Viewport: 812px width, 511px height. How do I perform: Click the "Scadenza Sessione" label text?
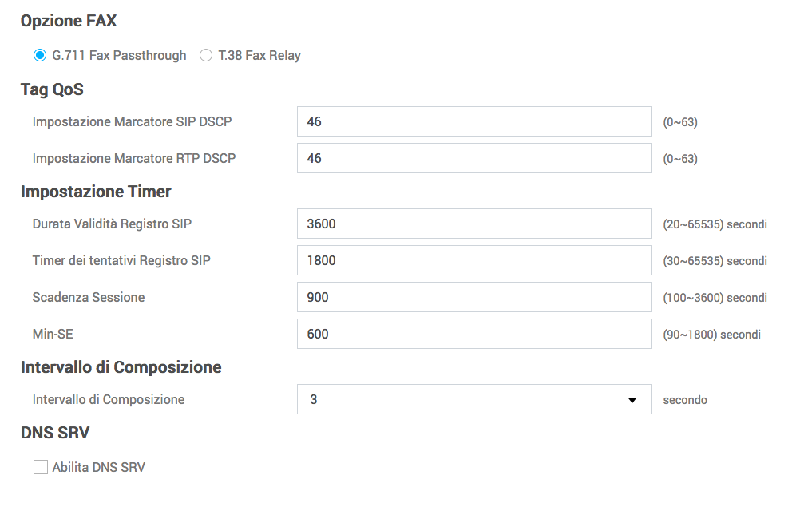coord(89,297)
